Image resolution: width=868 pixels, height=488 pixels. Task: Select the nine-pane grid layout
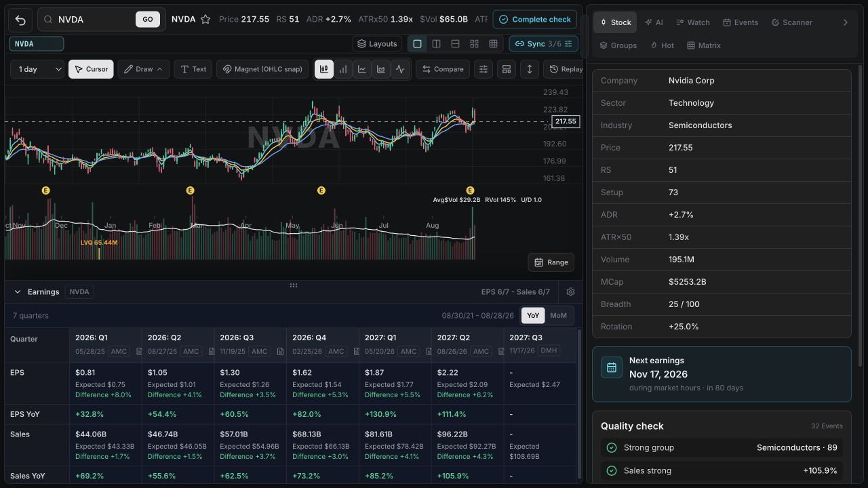pyautogui.click(x=494, y=43)
